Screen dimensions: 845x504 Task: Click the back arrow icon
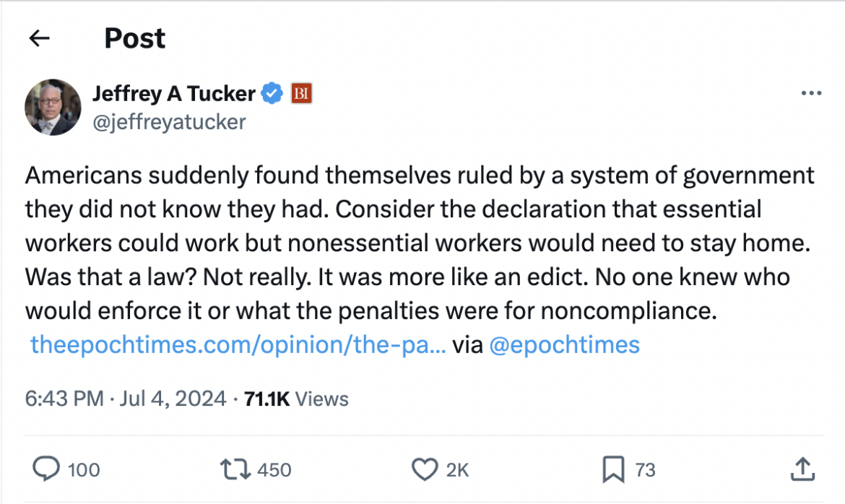point(40,38)
